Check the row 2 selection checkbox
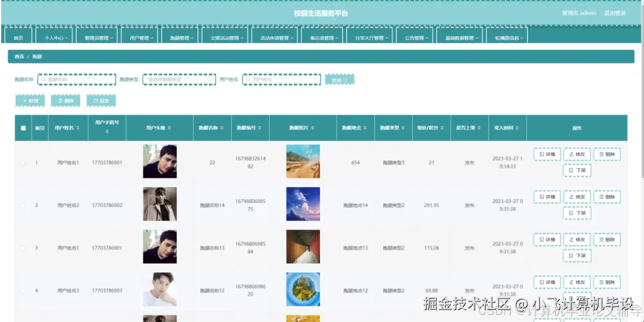 tap(23, 205)
